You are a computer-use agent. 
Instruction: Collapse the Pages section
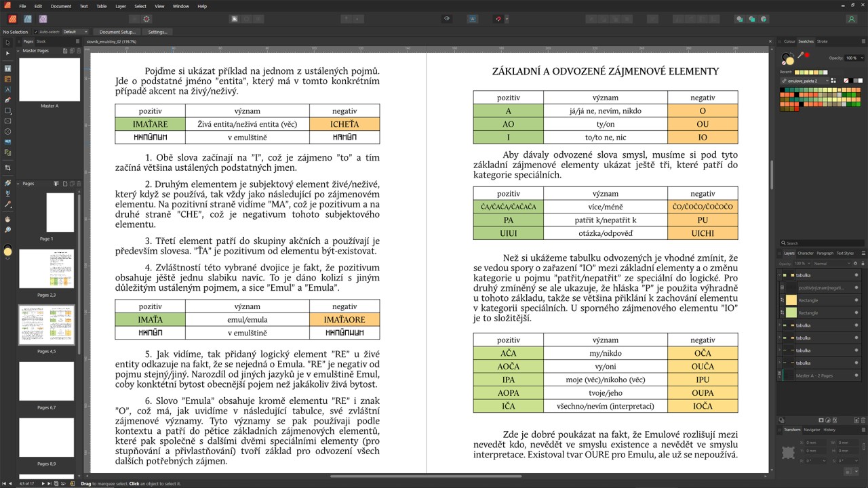18,184
